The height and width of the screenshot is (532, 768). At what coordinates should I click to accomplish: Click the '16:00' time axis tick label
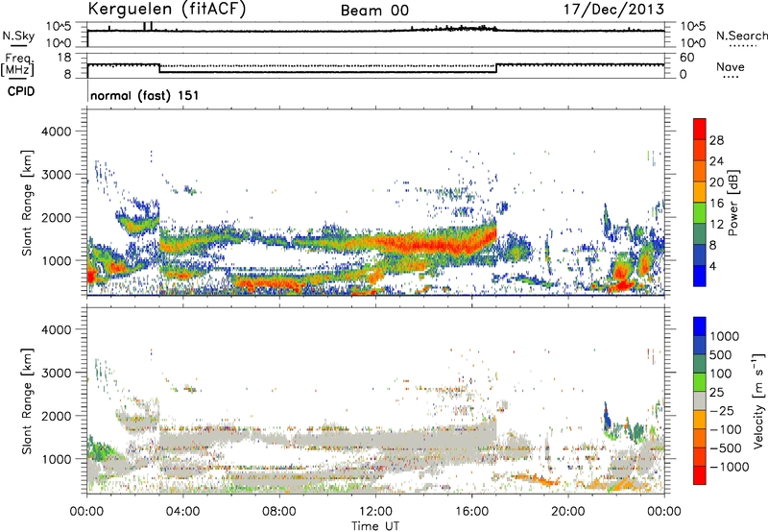click(472, 512)
